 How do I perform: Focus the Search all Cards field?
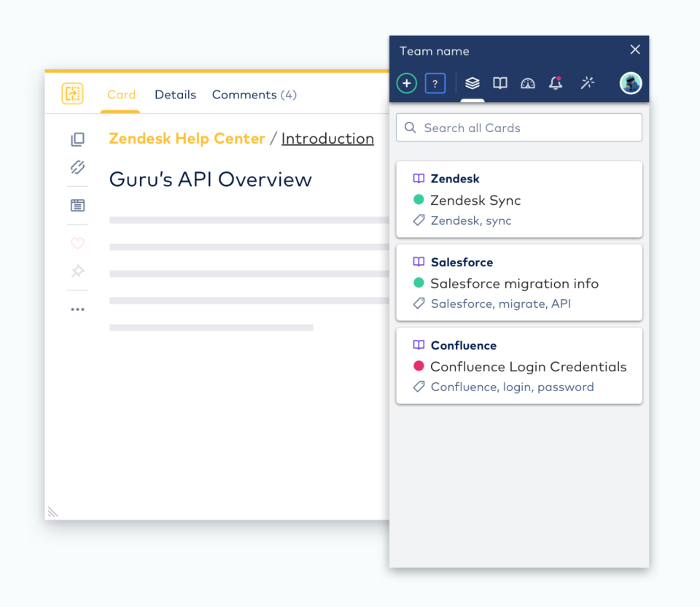click(519, 128)
